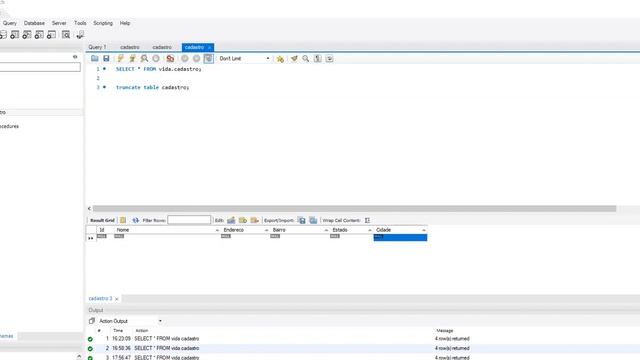Rollback the transaction
640x360 pixels.
click(x=196, y=59)
